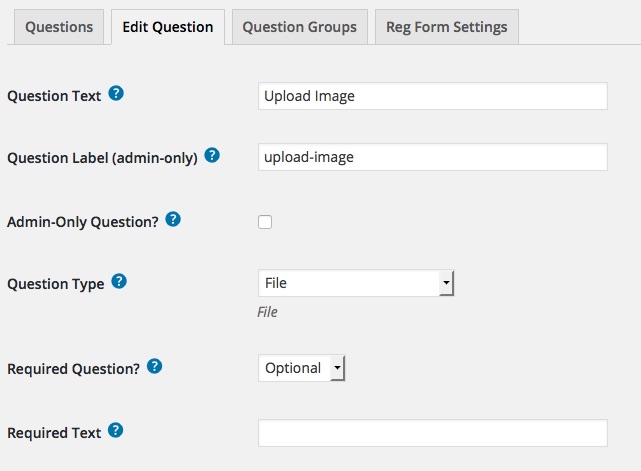
Task: Go to Reg Form Settings tab
Action: click(447, 27)
